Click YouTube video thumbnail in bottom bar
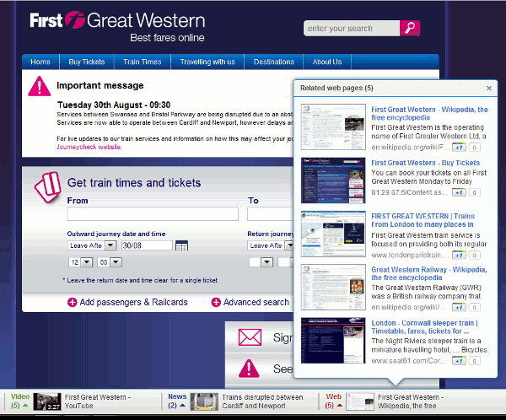506x420 pixels. 47,401
